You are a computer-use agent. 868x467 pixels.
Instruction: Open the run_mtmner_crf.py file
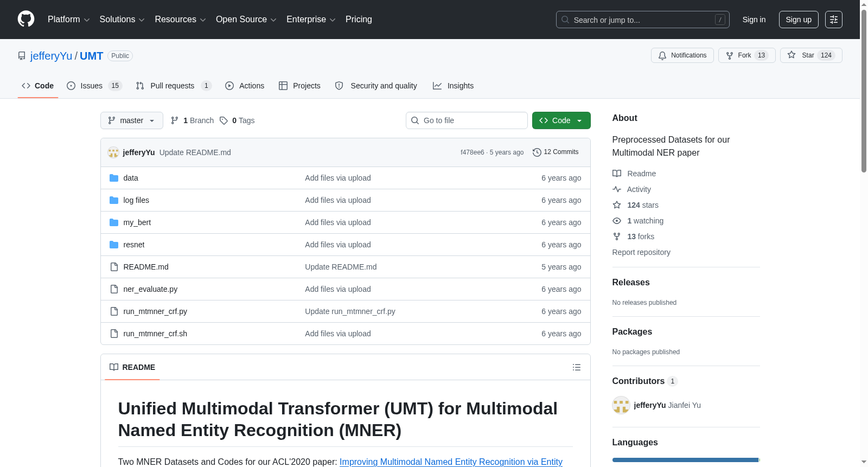[x=155, y=311]
